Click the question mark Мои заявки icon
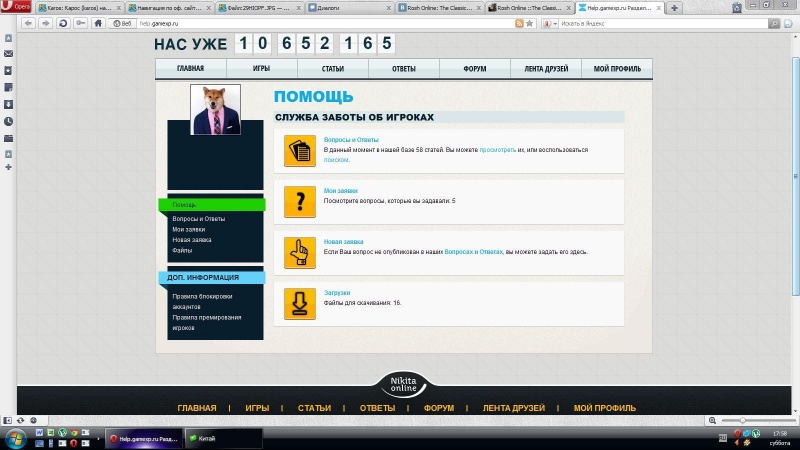This screenshot has height=450, width=800. click(x=299, y=201)
